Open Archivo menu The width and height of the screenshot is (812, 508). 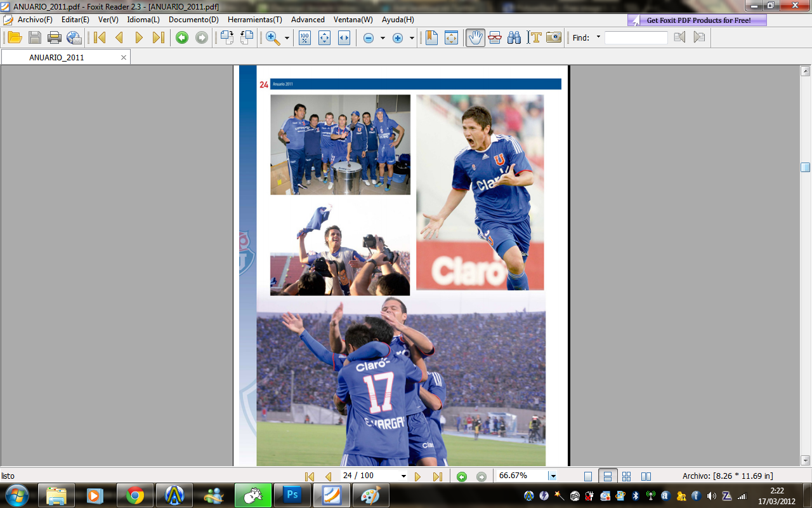coord(35,20)
